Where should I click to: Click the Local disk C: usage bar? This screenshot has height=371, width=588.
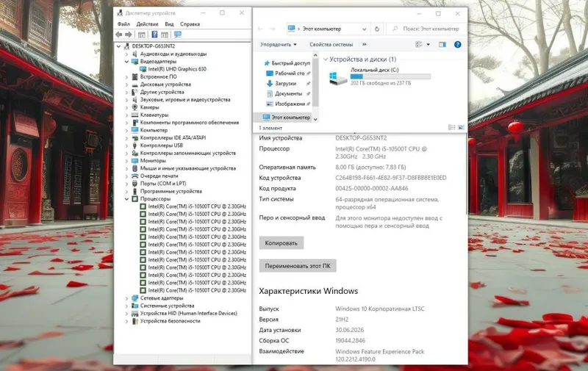tap(390, 76)
